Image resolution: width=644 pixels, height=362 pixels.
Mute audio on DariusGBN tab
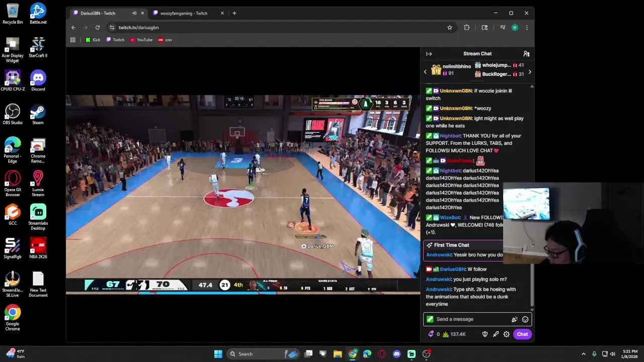134,13
